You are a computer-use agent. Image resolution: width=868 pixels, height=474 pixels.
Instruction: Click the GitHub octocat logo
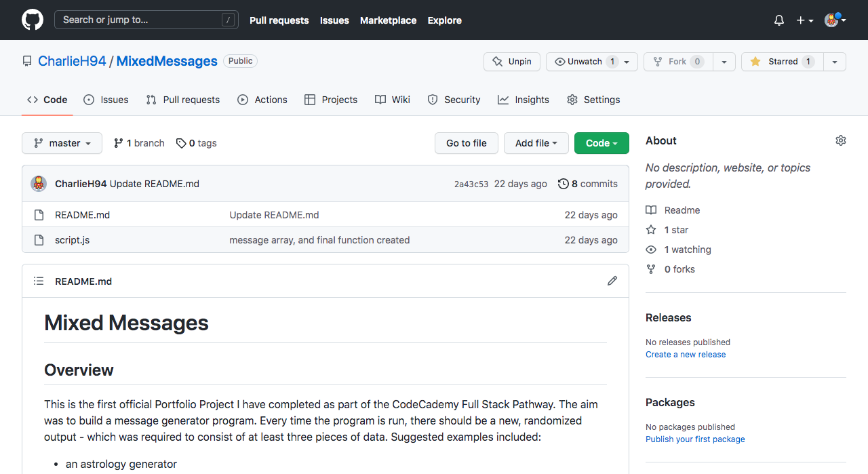pyautogui.click(x=33, y=20)
